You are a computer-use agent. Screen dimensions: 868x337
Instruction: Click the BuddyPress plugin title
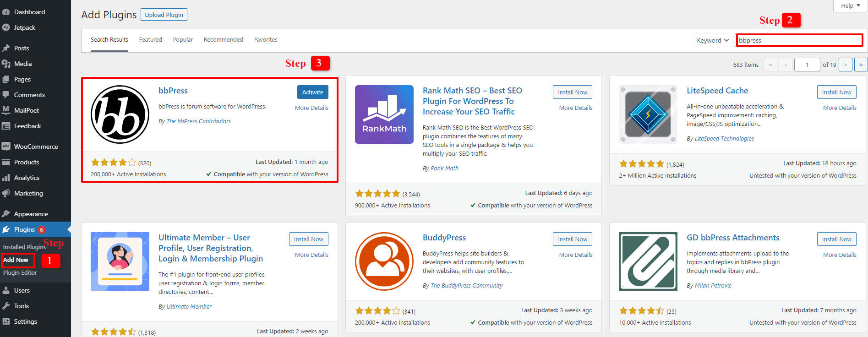(x=444, y=238)
